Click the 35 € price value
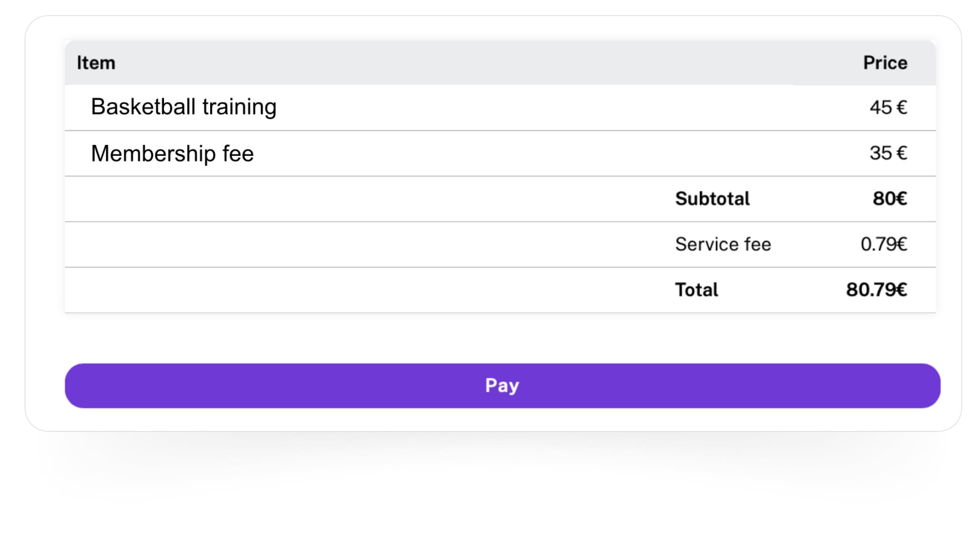The height and width of the screenshot is (557, 980). [888, 154]
